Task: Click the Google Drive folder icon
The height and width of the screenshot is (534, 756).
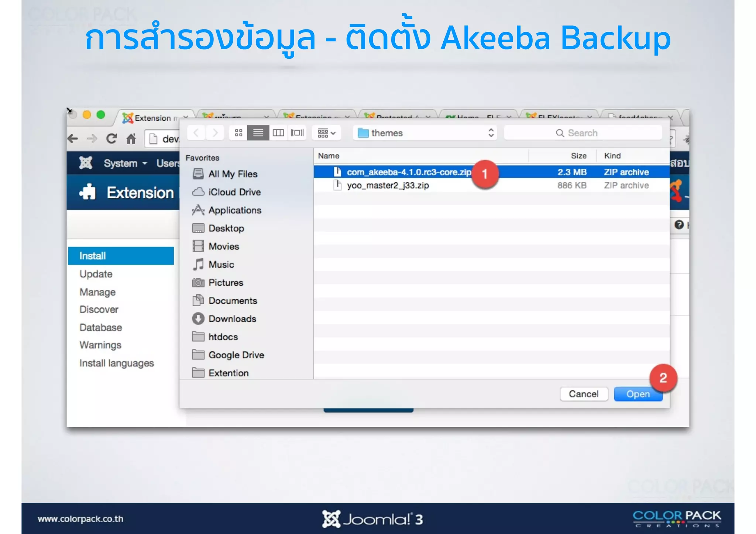Action: pos(198,355)
